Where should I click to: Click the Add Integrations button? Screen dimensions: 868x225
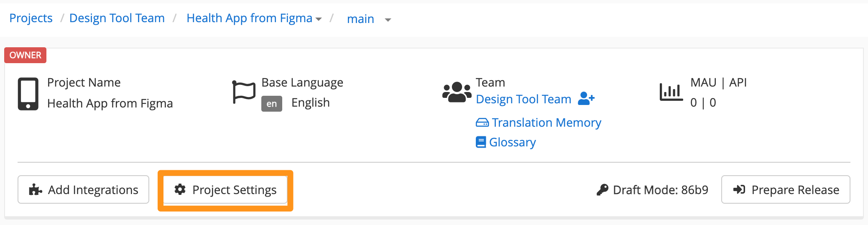point(83,189)
